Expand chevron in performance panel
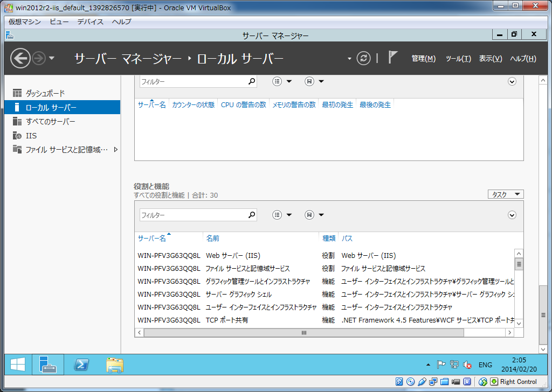Image resolution: width=552 pixels, height=392 pixels. [512, 81]
